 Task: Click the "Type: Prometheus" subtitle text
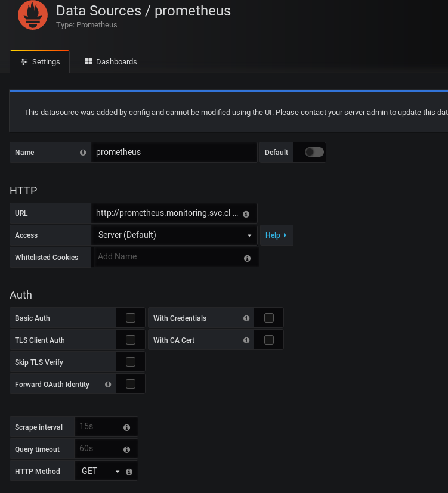pyautogui.click(x=86, y=25)
